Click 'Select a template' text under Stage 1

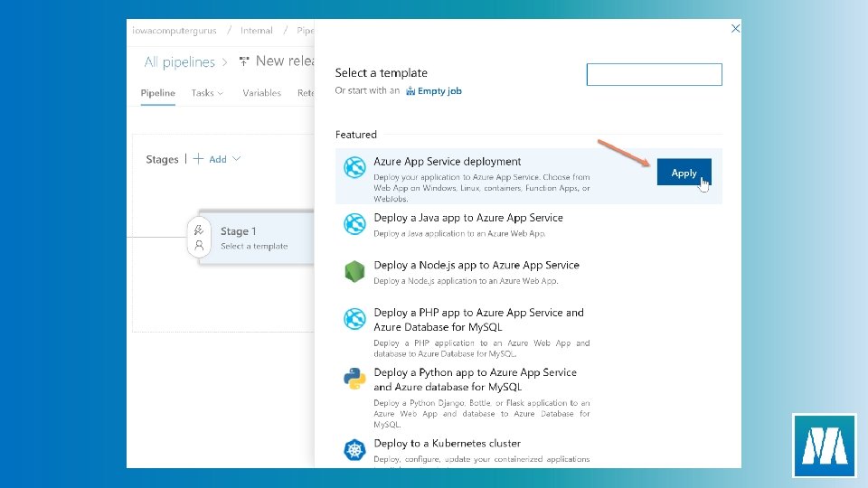pyautogui.click(x=254, y=246)
